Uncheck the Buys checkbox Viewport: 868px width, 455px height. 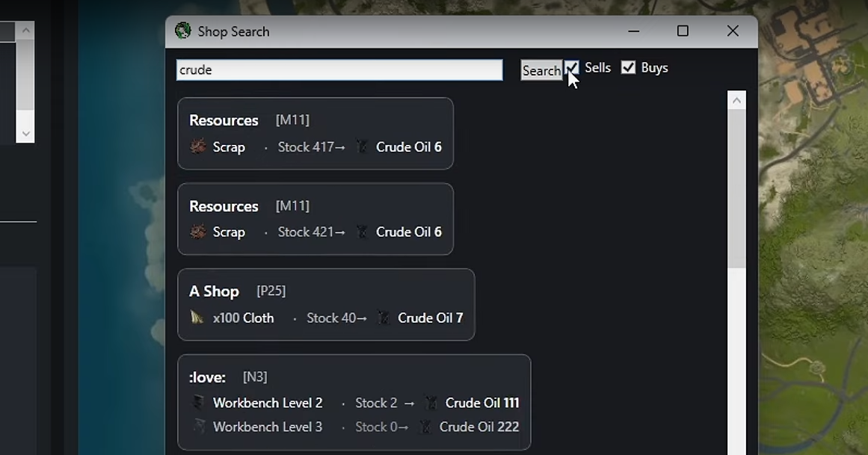click(628, 67)
